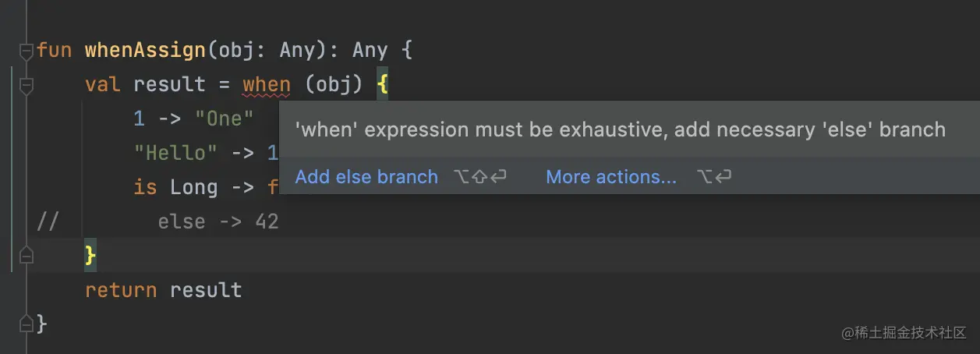Click the result variable in val declaration

169,85
